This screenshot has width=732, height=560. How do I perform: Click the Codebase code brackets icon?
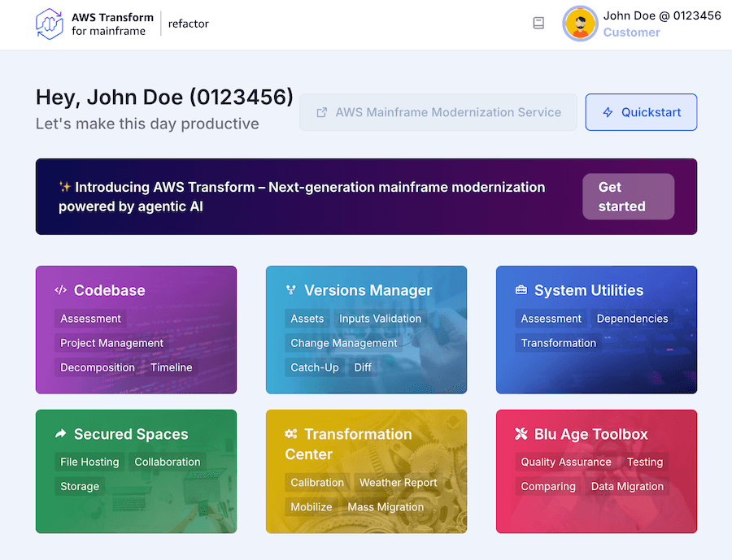coord(61,290)
